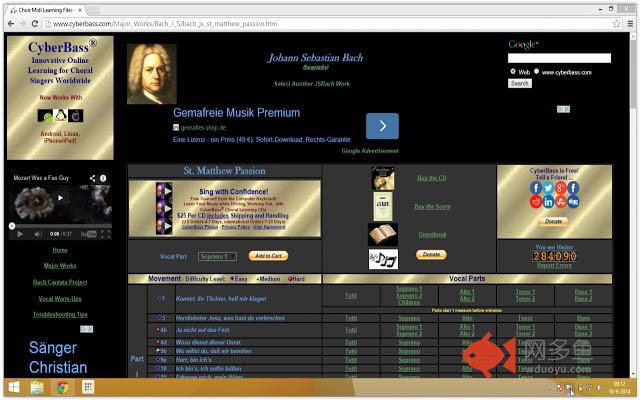
Task: Share the page on LinkedIn
Action: click(x=548, y=201)
